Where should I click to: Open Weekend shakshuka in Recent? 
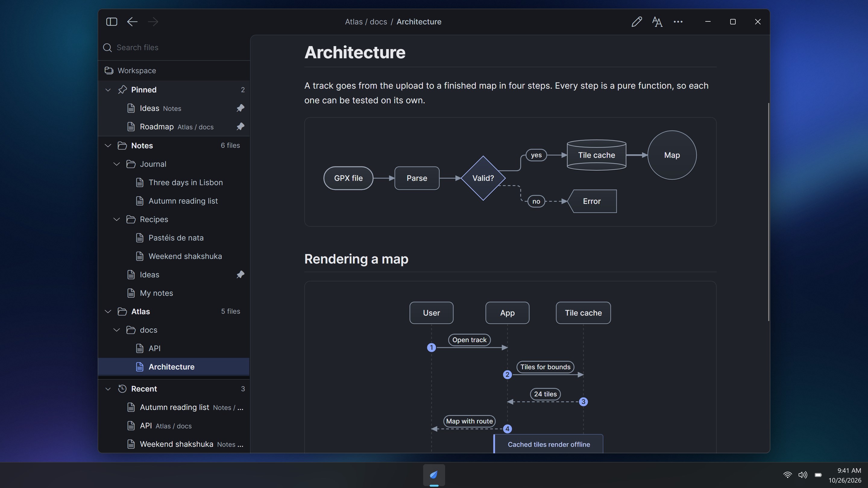click(174, 444)
